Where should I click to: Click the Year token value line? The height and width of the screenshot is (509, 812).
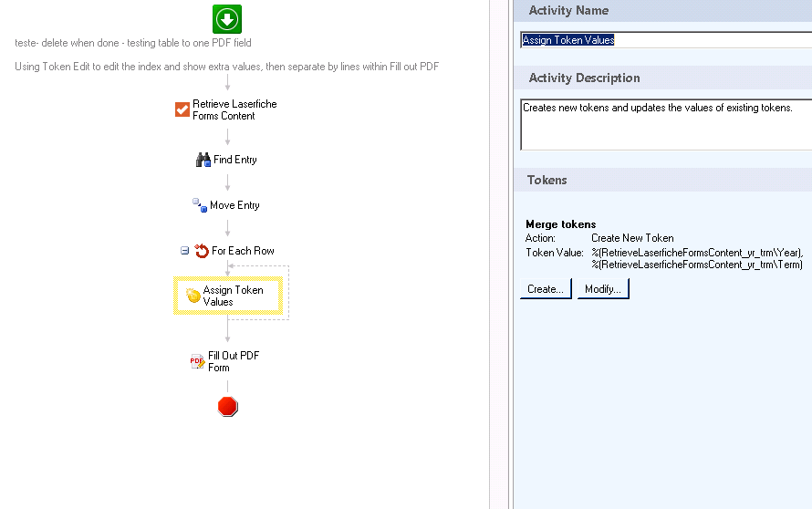coord(698,253)
